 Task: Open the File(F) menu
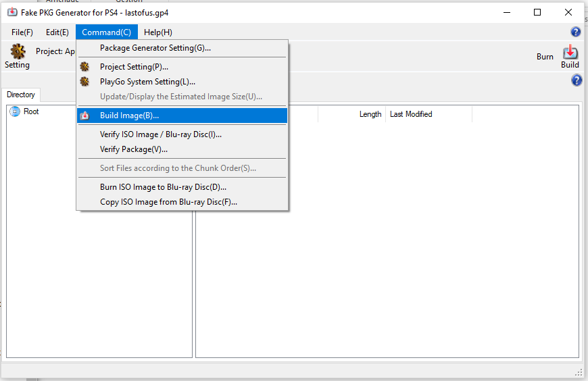pyautogui.click(x=22, y=32)
